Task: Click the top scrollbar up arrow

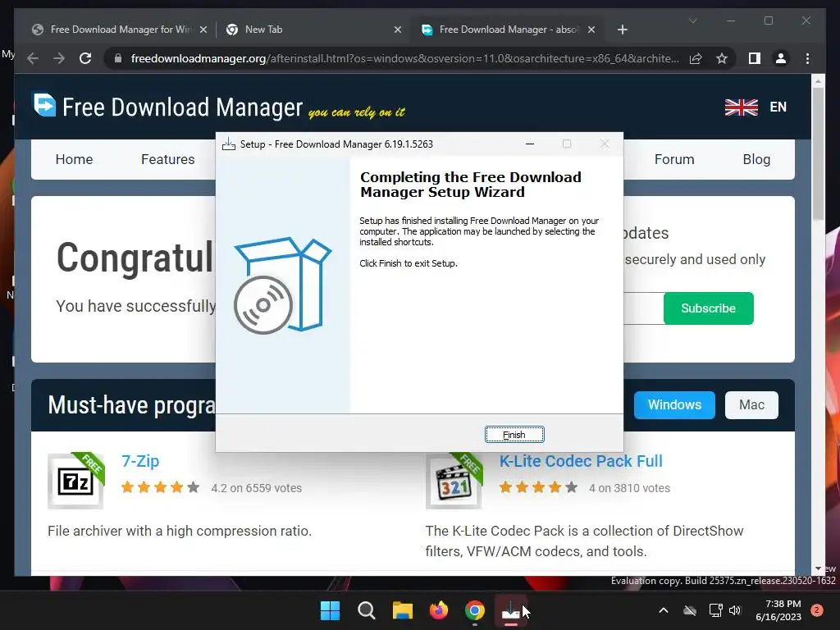Action: point(818,81)
